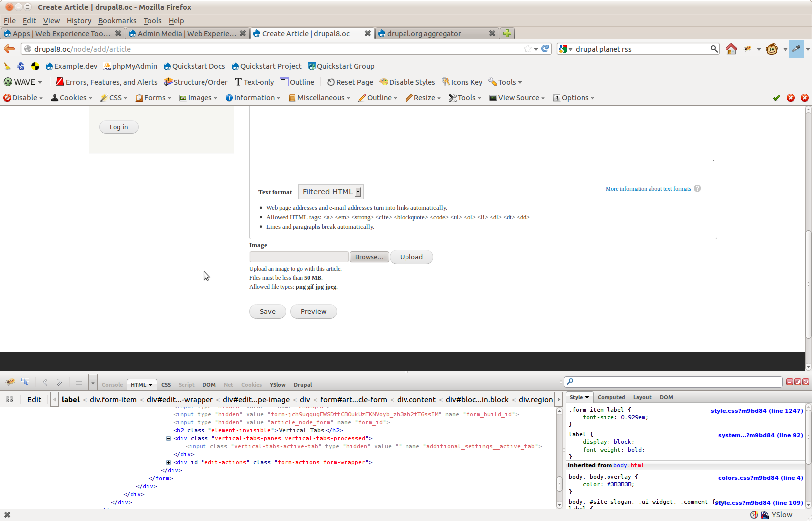The width and height of the screenshot is (812, 521).
Task: Switch to Firebug's Computed style tab
Action: pyautogui.click(x=611, y=397)
